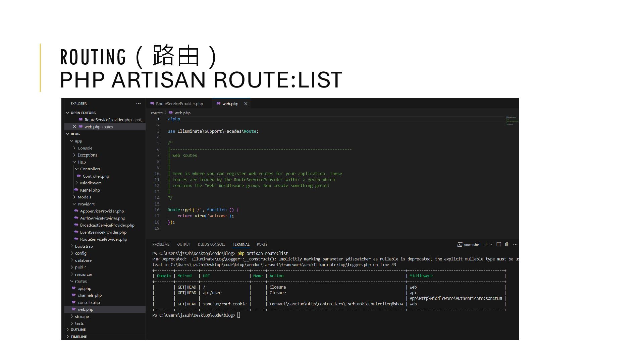Image resolution: width=644 pixels, height=362 pixels.
Task: Click the web.php breadcrumb segment
Action: coord(182,113)
